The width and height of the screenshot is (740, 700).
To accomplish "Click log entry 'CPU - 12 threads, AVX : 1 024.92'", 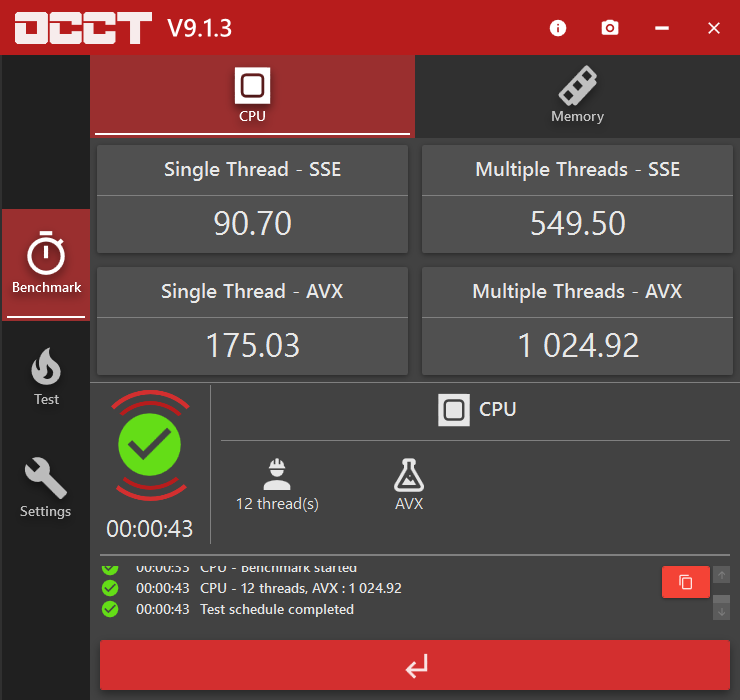I will coord(301,588).
